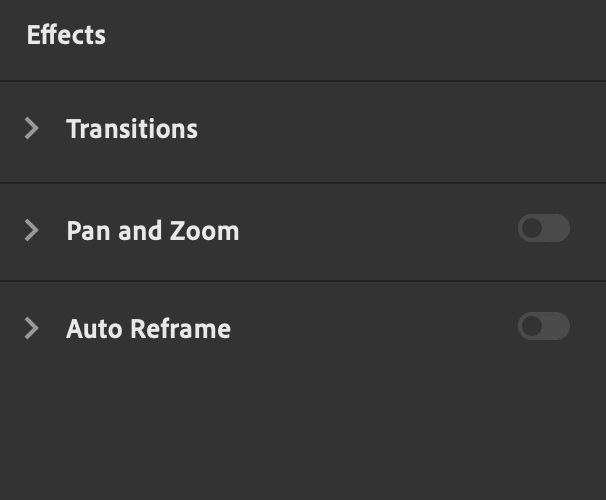Image resolution: width=606 pixels, height=500 pixels.
Task: Expand the Pan and Zoom chevron
Action: pyautogui.click(x=32, y=230)
